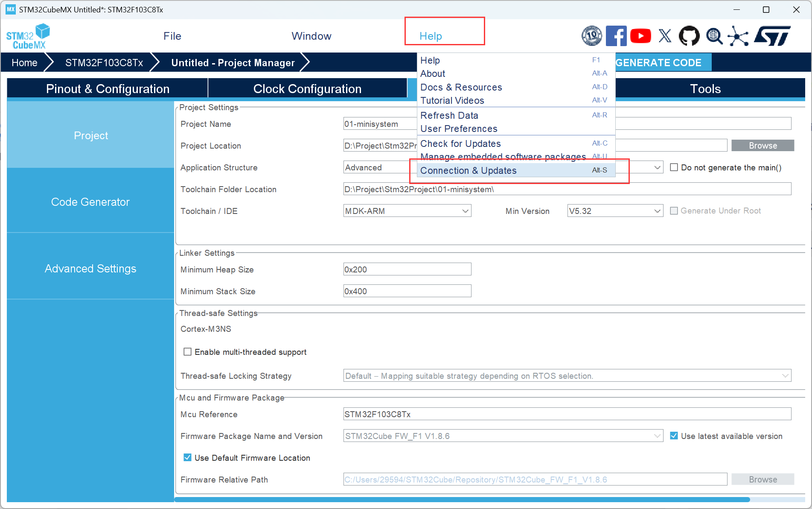The image size is (812, 509).
Task: Click the horizontal scrollbar at bottom
Action: click(x=462, y=500)
